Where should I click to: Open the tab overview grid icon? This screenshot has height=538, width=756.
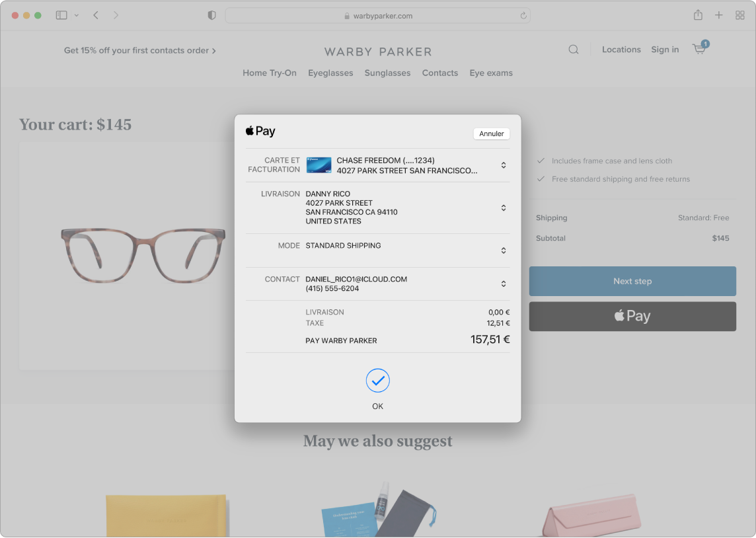click(739, 15)
